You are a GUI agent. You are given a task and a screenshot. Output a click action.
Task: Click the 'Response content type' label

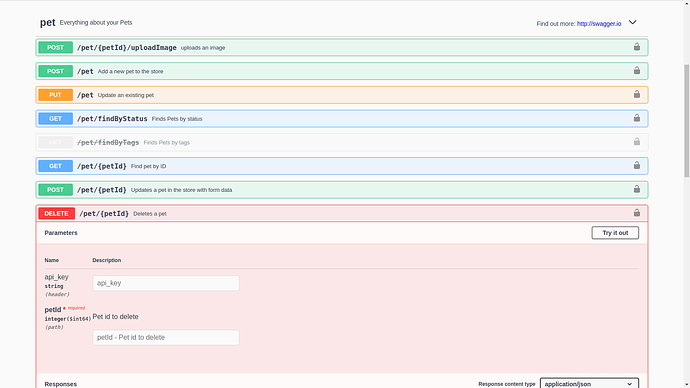point(506,384)
